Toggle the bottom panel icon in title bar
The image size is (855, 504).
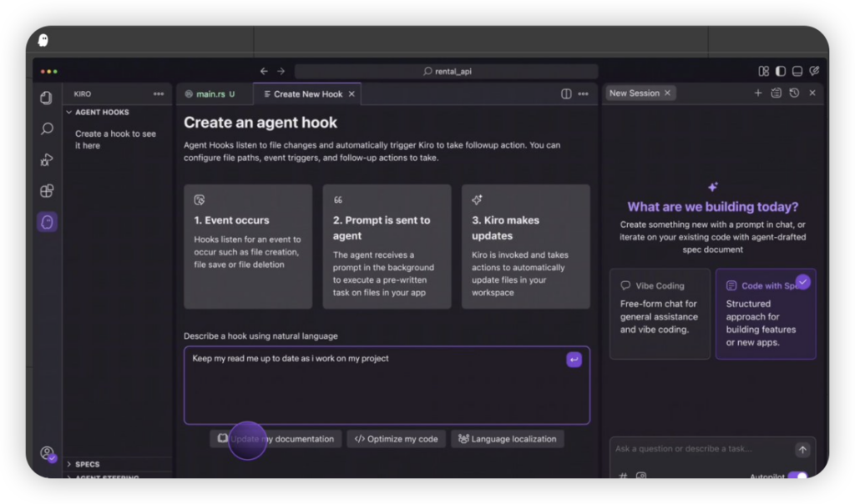pyautogui.click(x=797, y=71)
